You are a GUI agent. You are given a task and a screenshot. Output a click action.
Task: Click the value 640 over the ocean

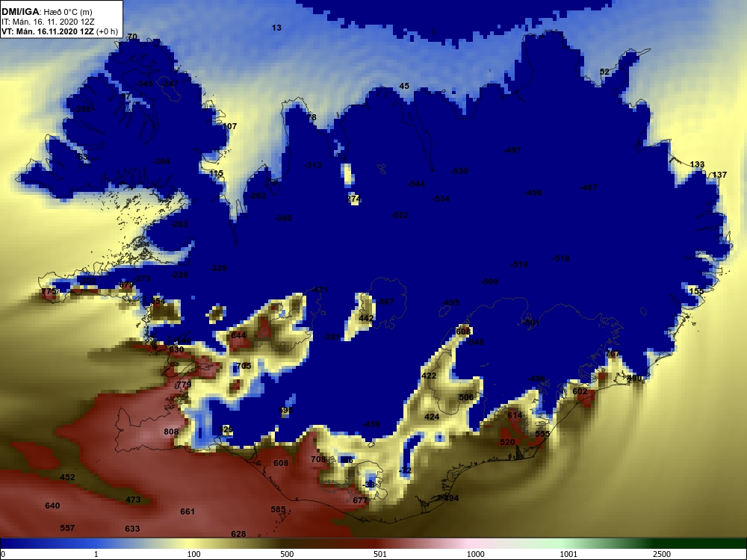pyautogui.click(x=52, y=505)
